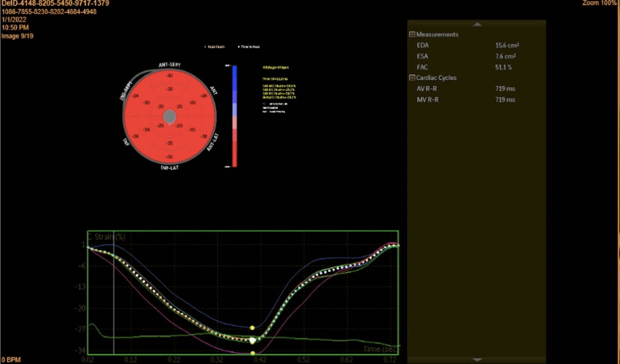Click the scroll-up arrow atop measurements panel

[477, 24]
